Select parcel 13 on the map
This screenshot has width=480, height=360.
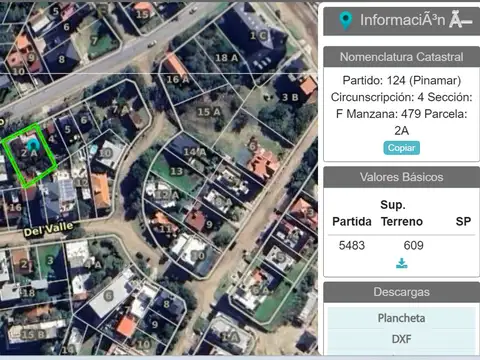pos(177,171)
